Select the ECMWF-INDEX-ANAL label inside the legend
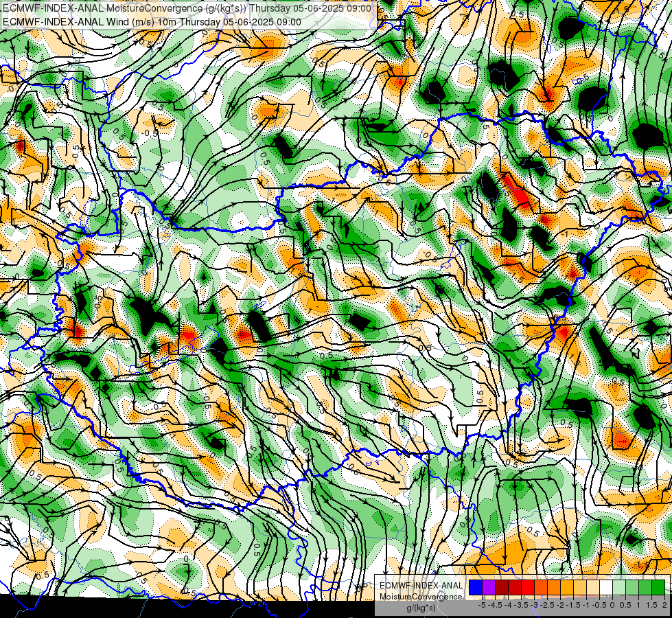 (x=421, y=586)
